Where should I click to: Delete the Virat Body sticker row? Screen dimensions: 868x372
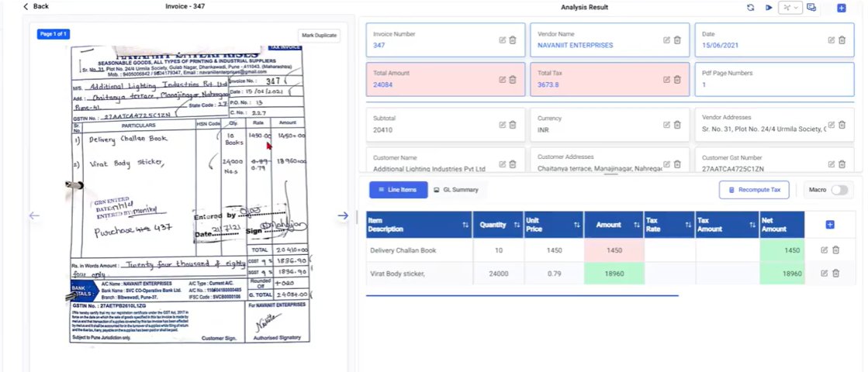(836, 273)
